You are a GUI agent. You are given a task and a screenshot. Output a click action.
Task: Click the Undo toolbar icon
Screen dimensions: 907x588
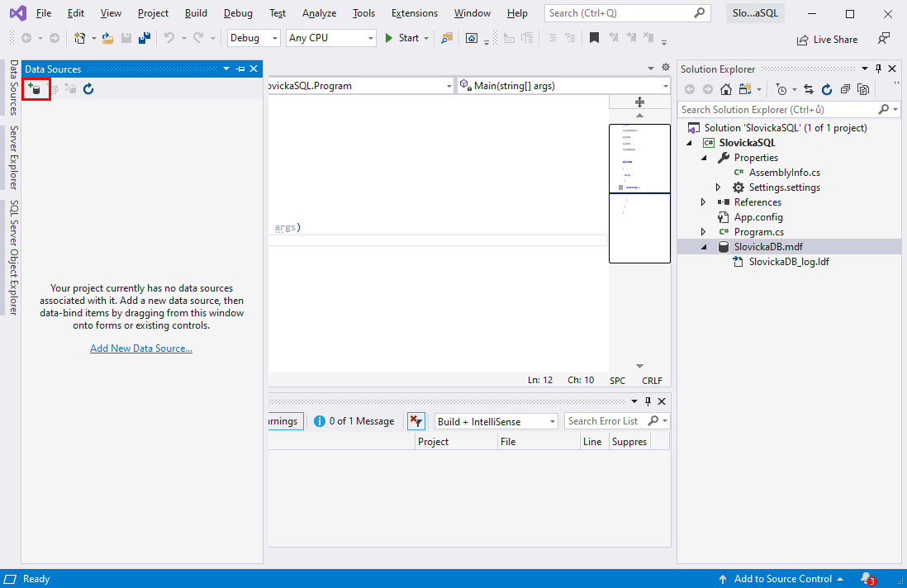[x=169, y=38]
